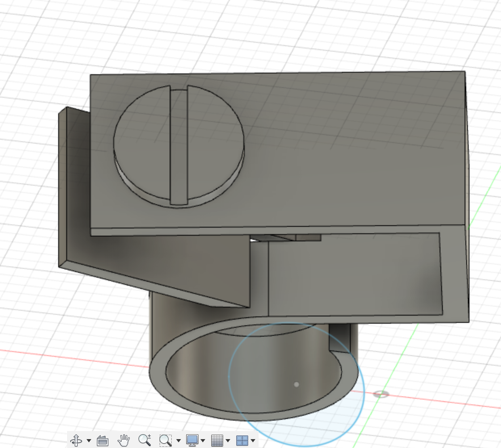
Task: Open Grid and Snaps settings icon
Action: coord(217,440)
